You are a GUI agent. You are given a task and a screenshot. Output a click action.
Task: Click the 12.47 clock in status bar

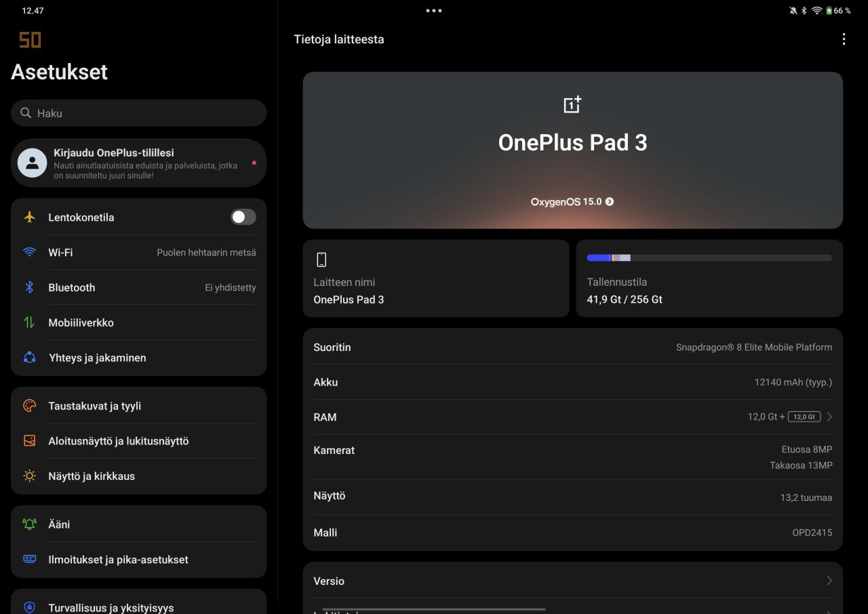(33, 11)
